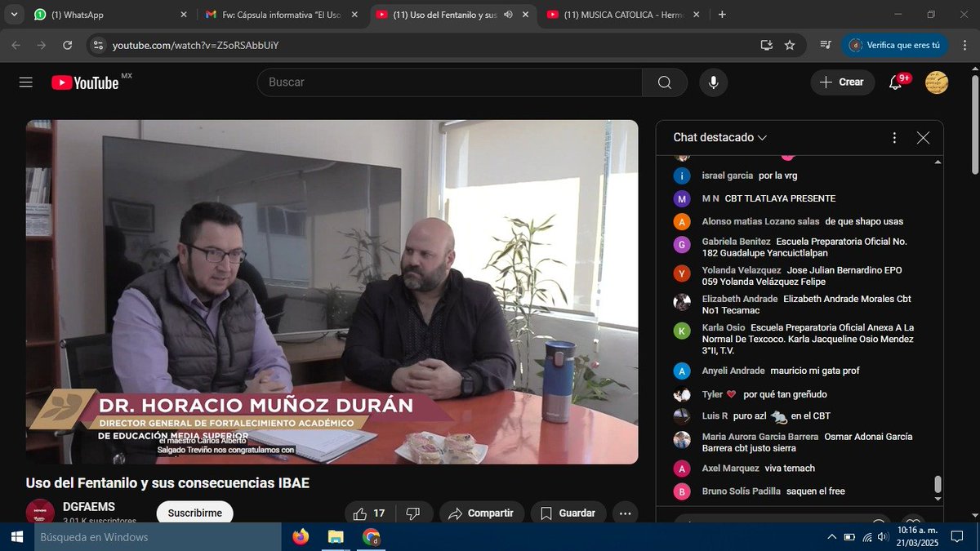Click Anyeli Andrade's chat avatar
Viewport: 980px width, 551px height.
682,371
